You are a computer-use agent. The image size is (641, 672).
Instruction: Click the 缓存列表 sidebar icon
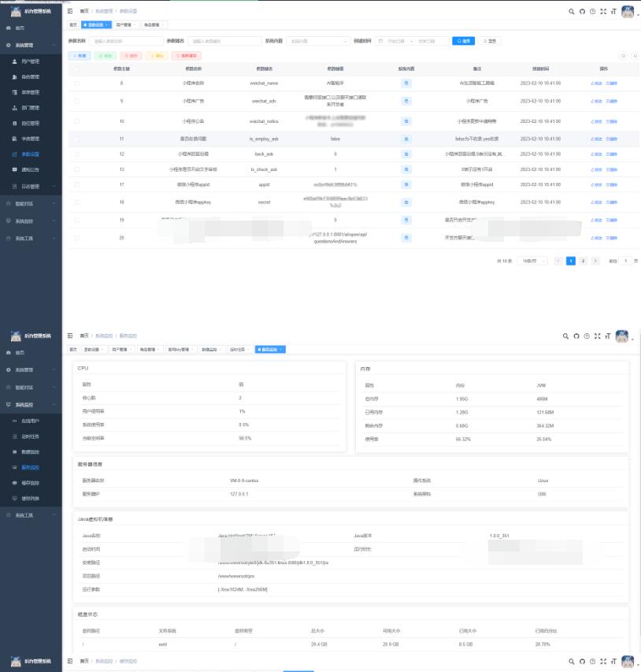14,499
